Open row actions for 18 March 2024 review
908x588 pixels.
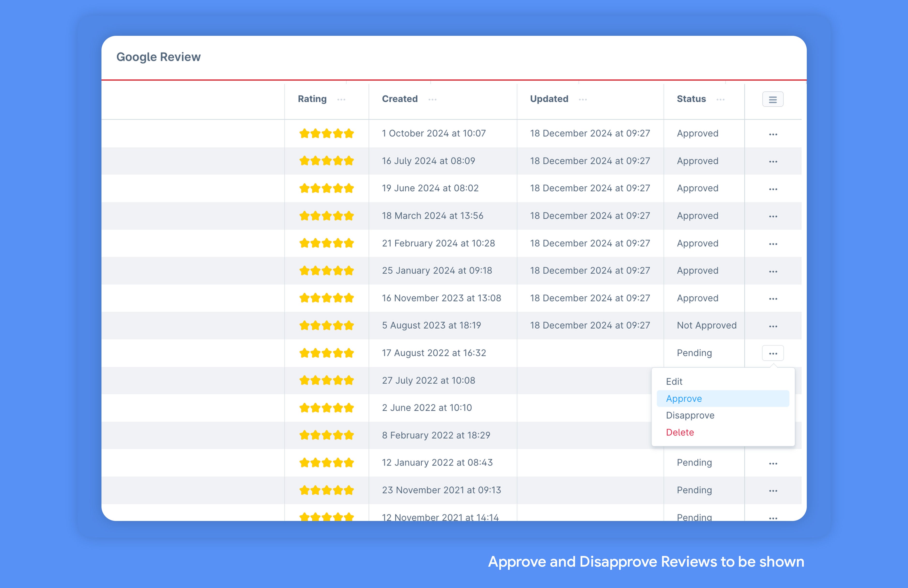tap(773, 217)
